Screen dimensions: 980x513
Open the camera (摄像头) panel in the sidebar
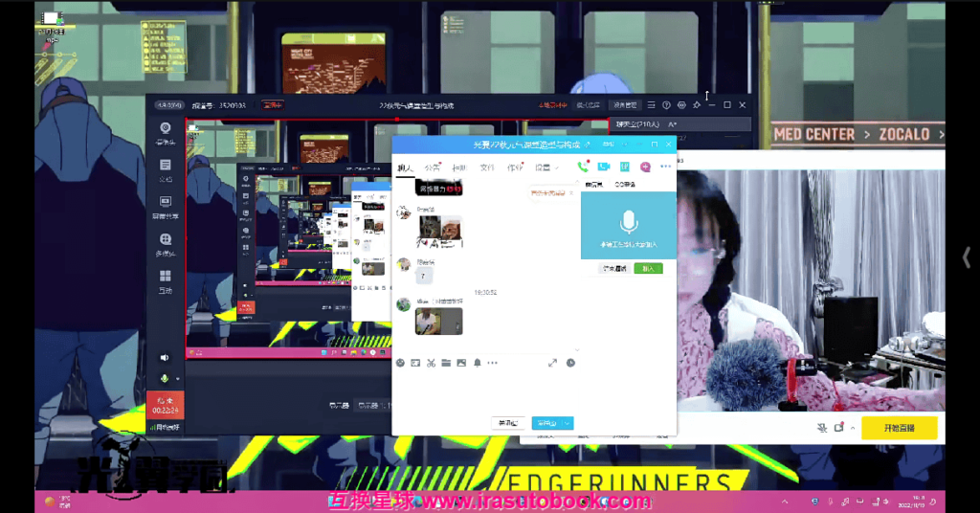(x=165, y=133)
